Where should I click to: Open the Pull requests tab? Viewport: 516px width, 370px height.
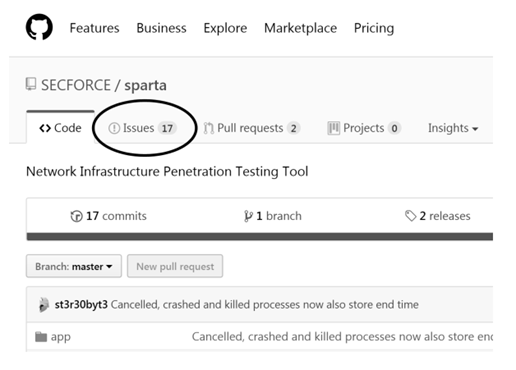point(252,128)
